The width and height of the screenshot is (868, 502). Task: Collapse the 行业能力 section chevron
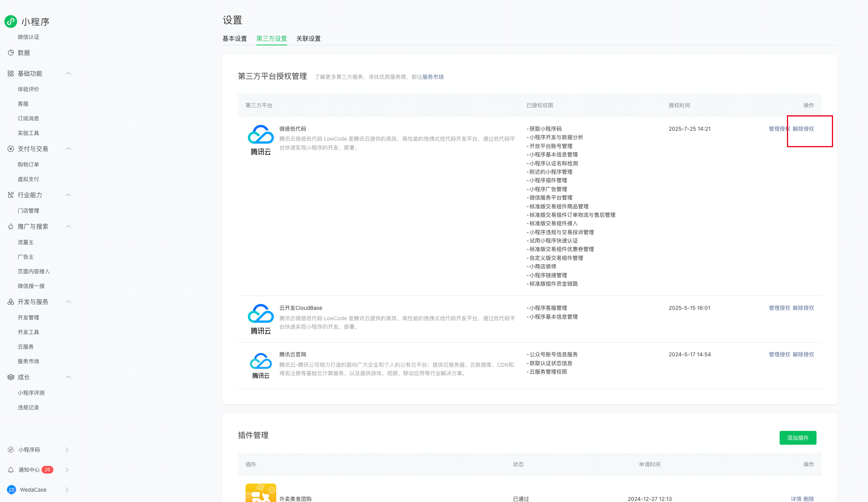click(68, 195)
